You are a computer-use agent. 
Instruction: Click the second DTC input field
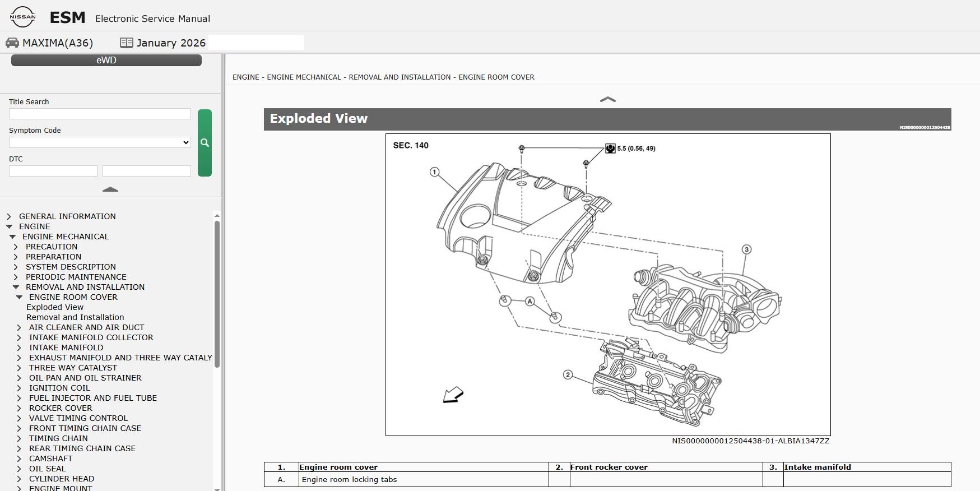tap(147, 171)
